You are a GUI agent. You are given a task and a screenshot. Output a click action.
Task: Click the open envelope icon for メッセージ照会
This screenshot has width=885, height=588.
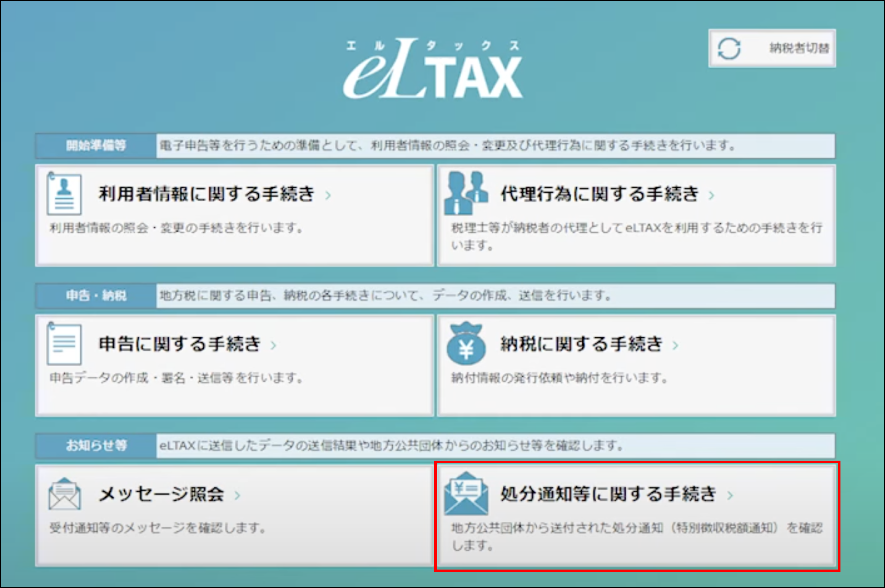click(x=64, y=494)
